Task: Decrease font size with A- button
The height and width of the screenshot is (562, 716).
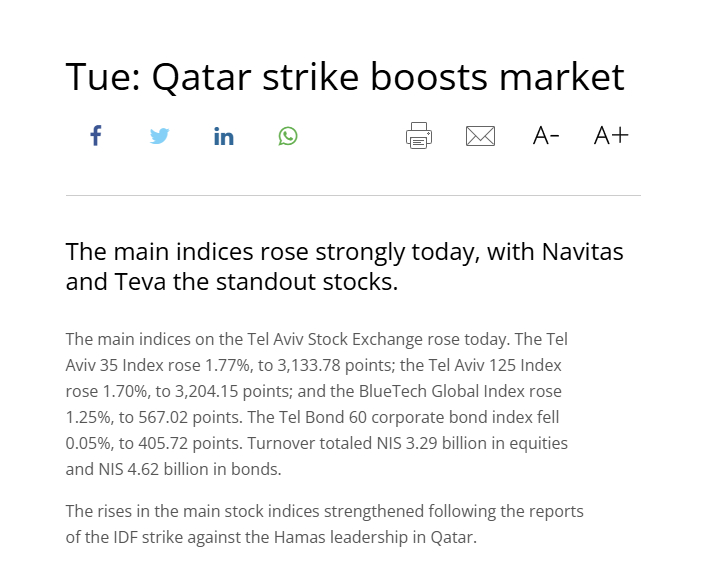Action: click(546, 136)
